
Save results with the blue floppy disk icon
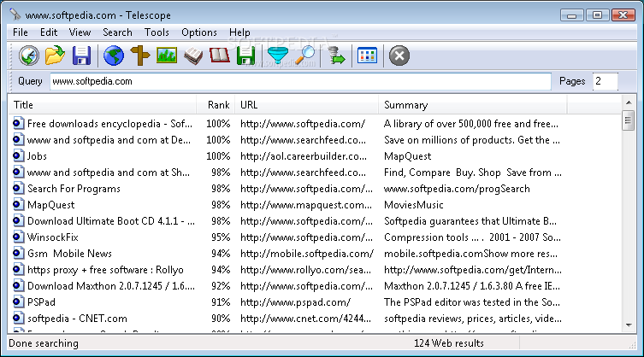tap(81, 56)
